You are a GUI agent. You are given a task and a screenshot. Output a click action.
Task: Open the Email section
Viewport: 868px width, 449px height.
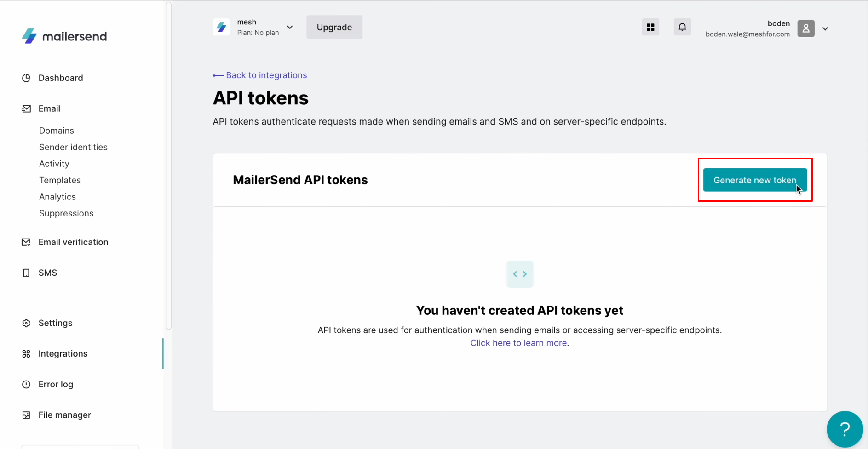click(49, 108)
